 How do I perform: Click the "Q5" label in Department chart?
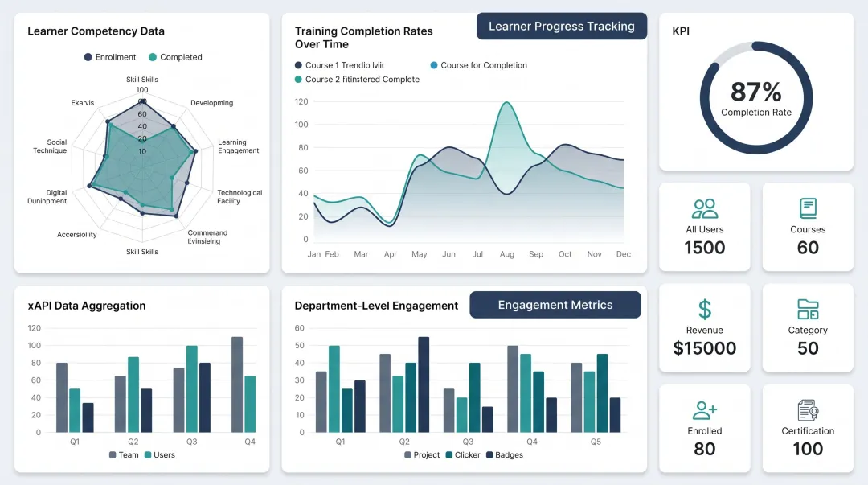point(596,442)
